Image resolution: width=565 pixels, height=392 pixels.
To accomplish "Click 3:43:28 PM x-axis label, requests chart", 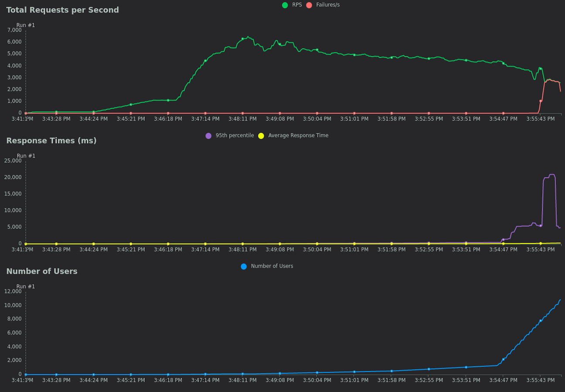I will pos(56,119).
